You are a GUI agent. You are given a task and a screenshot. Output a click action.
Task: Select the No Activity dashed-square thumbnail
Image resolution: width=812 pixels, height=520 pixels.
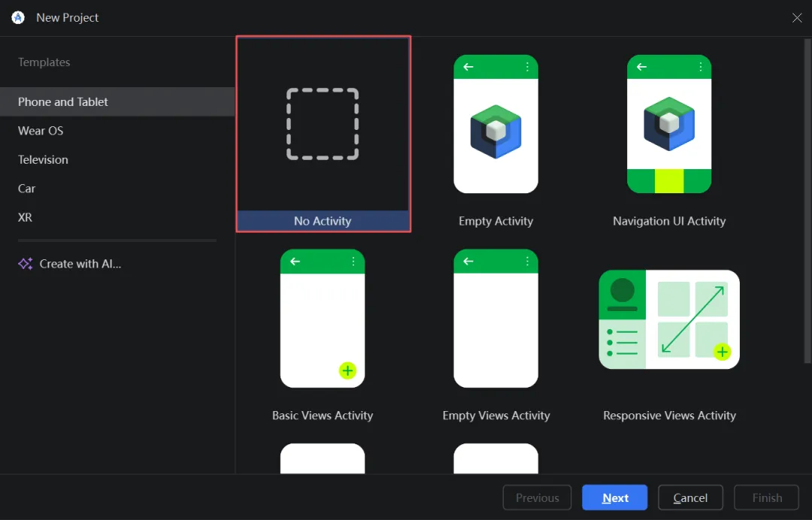(323, 124)
